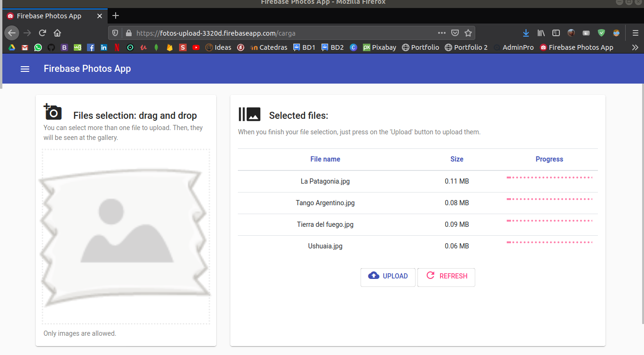This screenshot has width=644, height=355.
Task: Bookmark this page with the star icon
Action: point(468,33)
